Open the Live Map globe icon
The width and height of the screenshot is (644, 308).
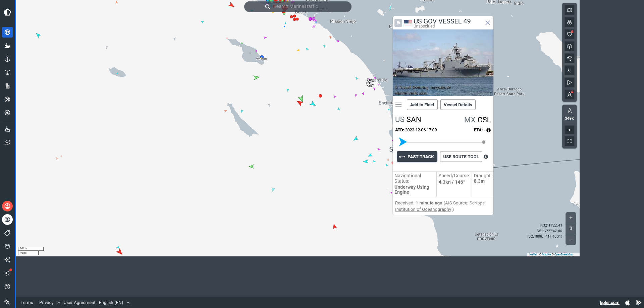(x=7, y=32)
